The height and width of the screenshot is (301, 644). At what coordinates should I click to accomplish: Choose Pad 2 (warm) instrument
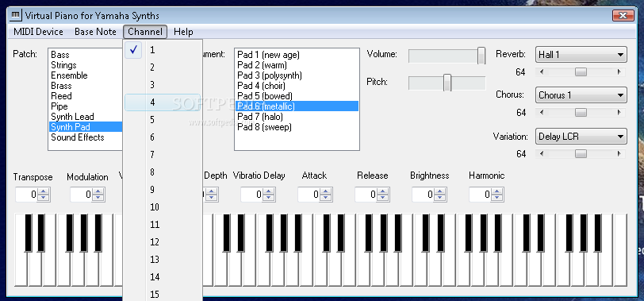click(x=297, y=65)
